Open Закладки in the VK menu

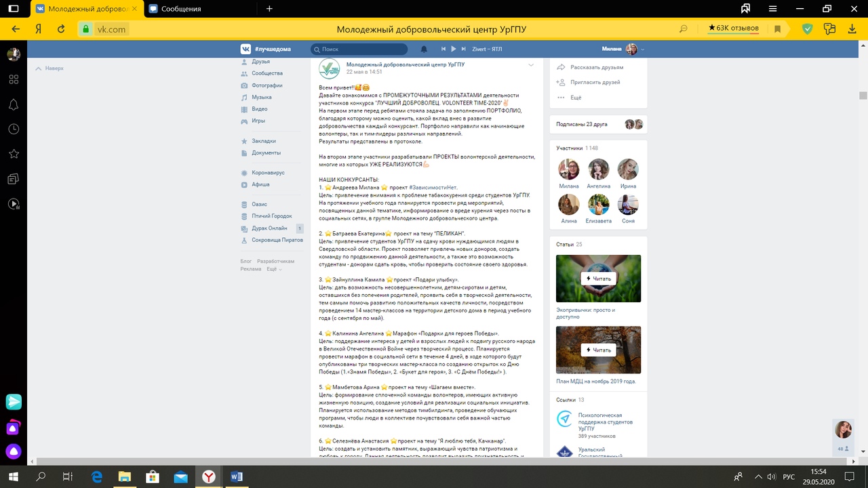264,141
